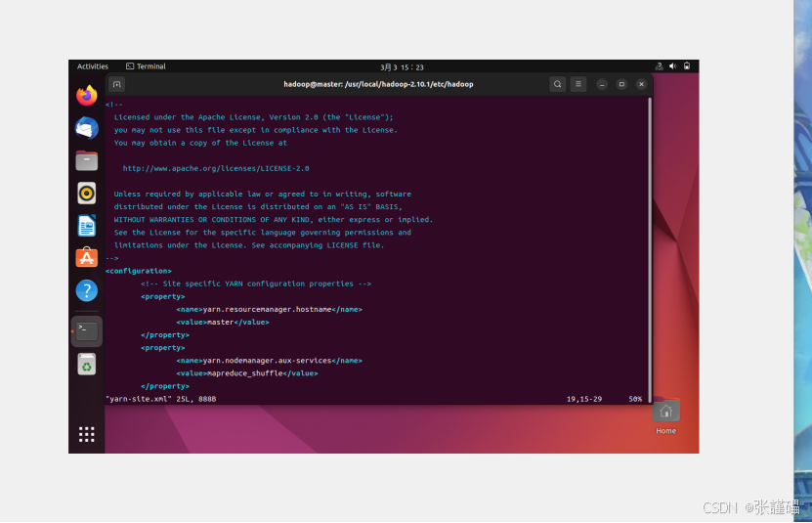Minimize the terminal window
The height and width of the screenshot is (523, 812).
602,84
